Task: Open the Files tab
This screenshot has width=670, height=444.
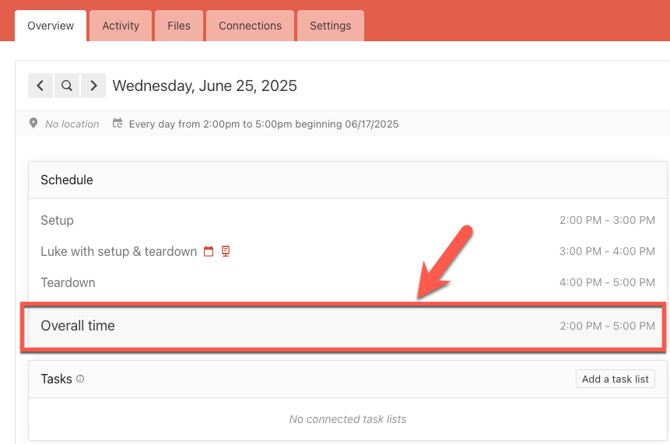Action: (179, 26)
